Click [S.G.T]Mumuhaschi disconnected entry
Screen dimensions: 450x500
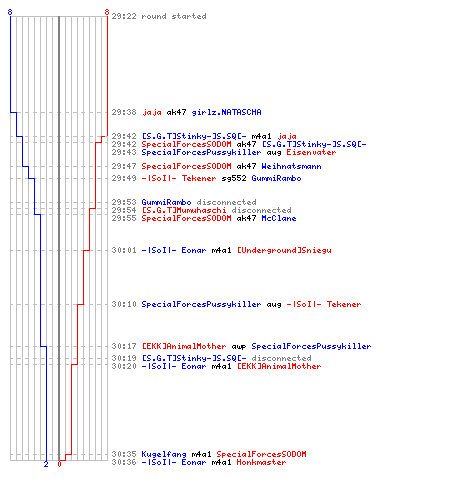(201, 210)
